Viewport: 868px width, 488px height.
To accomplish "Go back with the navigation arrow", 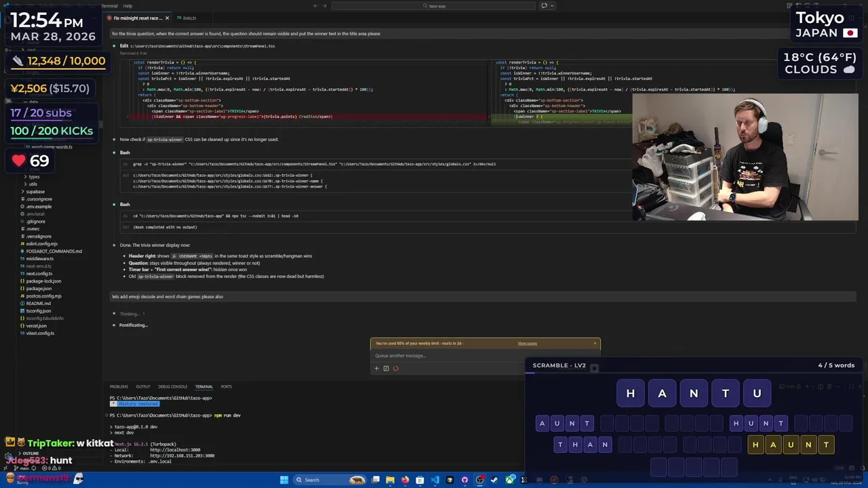I will click(315, 5).
